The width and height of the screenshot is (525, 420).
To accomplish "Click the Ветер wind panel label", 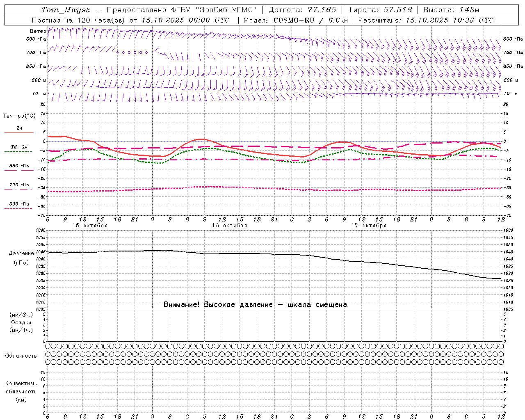I will 38,31.
